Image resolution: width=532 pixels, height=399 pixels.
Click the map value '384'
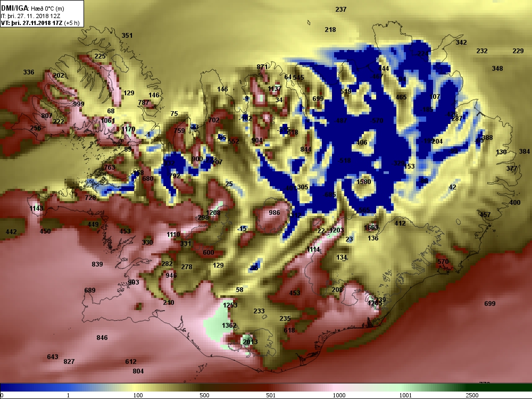click(x=524, y=152)
